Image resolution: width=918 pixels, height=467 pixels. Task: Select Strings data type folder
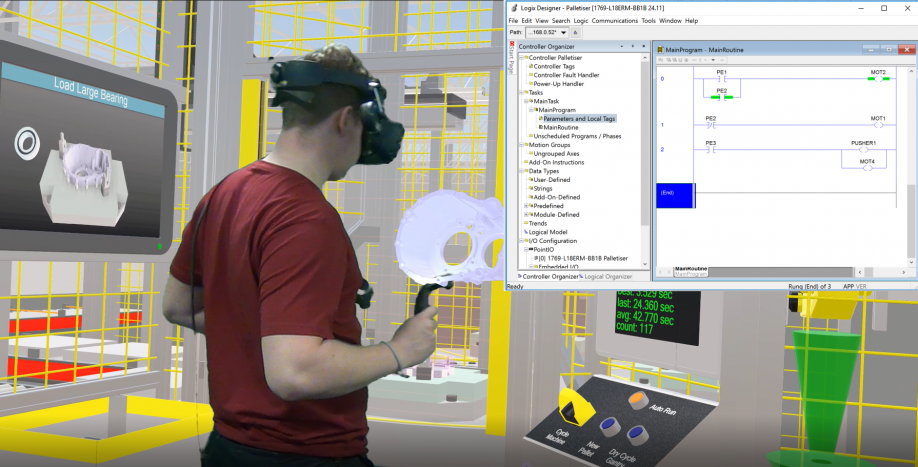[543, 188]
